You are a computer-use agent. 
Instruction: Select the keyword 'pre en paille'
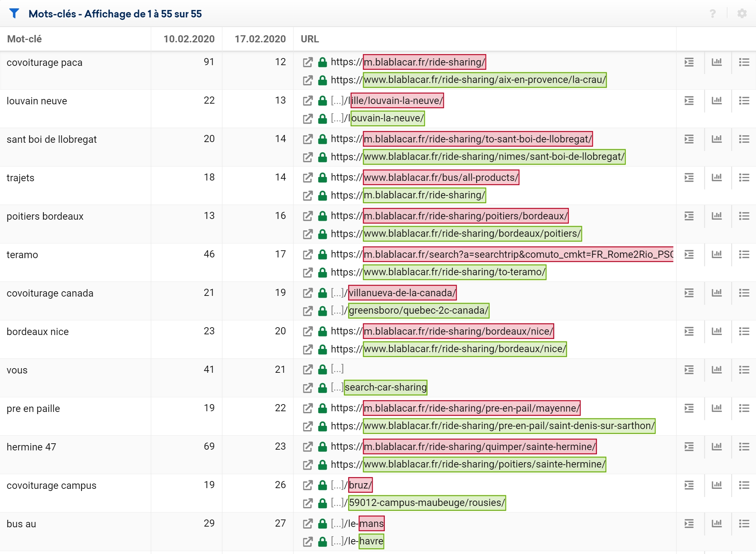pos(33,409)
